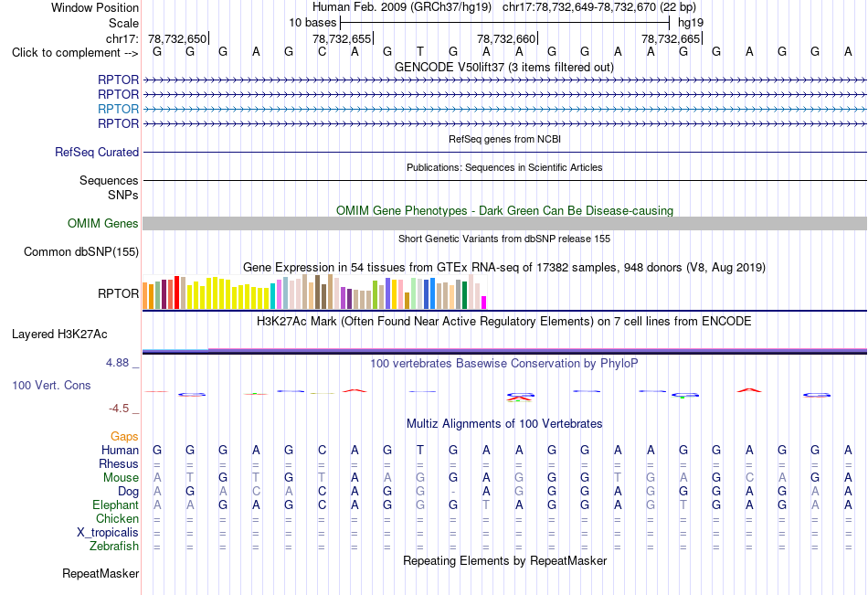Click the chr17: ruler label
This screenshot has height=595, width=868.
pyautogui.click(x=122, y=38)
